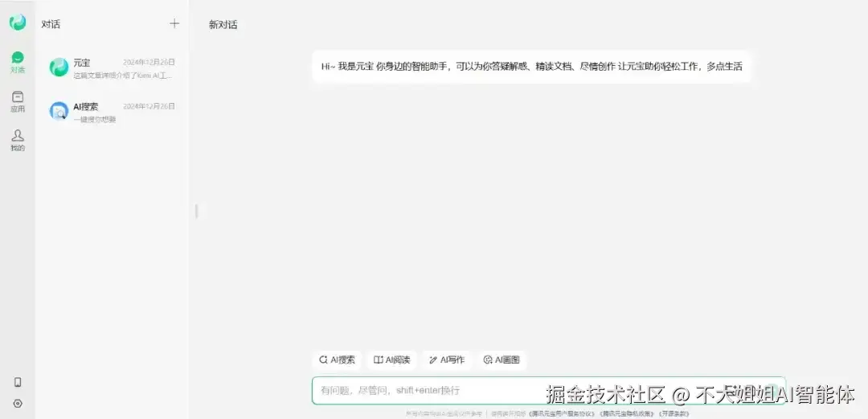868x419 pixels.
Task: Click the 一键搜你想要 preview text
Action: pyautogui.click(x=95, y=119)
